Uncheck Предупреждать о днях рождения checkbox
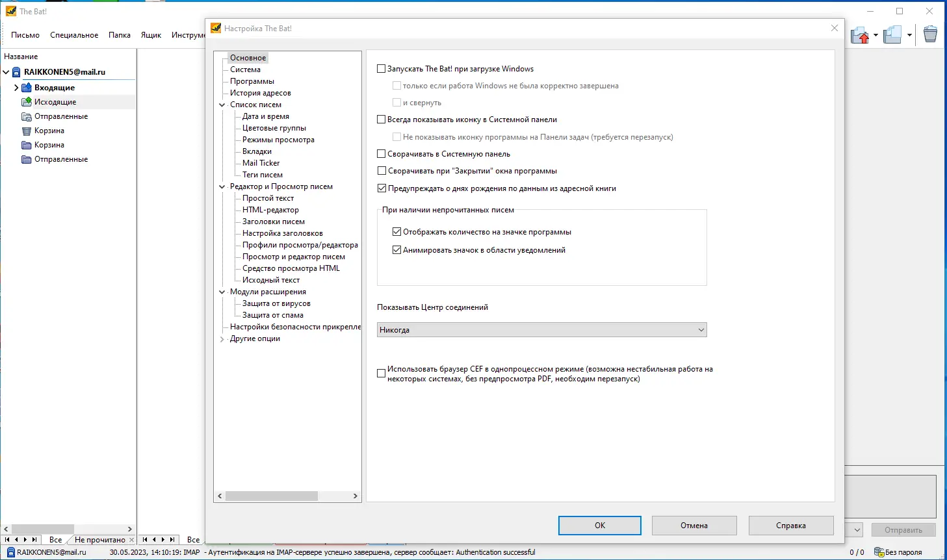 pos(382,188)
